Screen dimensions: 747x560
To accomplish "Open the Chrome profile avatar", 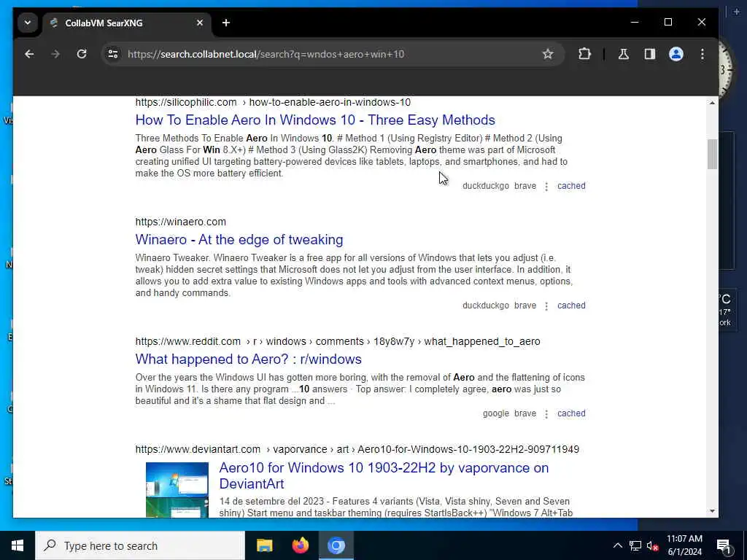I will click(676, 54).
